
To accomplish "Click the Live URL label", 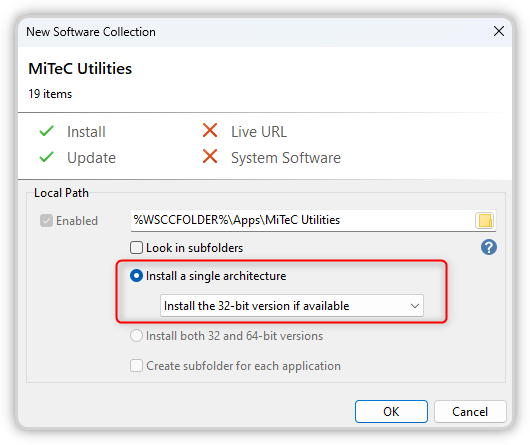I will (x=259, y=131).
